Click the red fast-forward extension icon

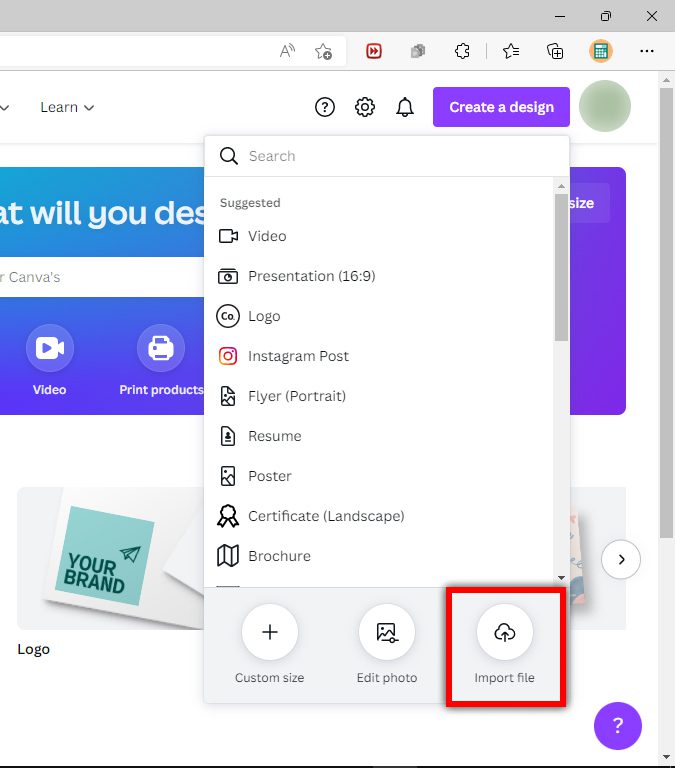[374, 51]
